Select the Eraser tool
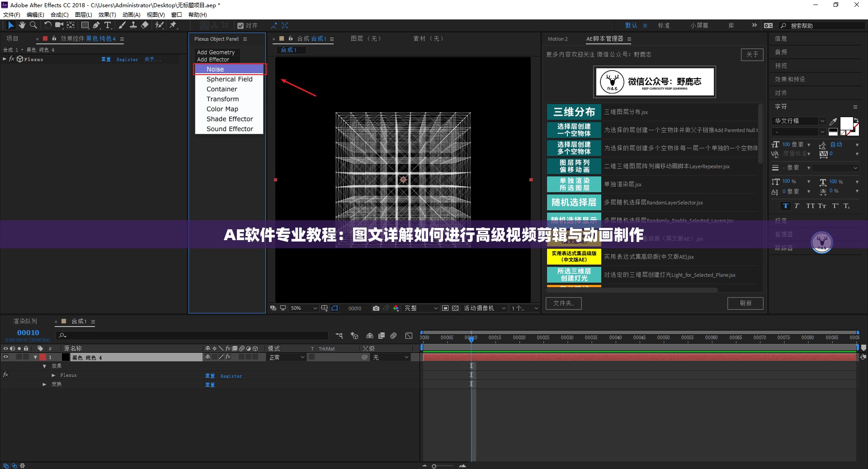The image size is (868, 469). 145,25
